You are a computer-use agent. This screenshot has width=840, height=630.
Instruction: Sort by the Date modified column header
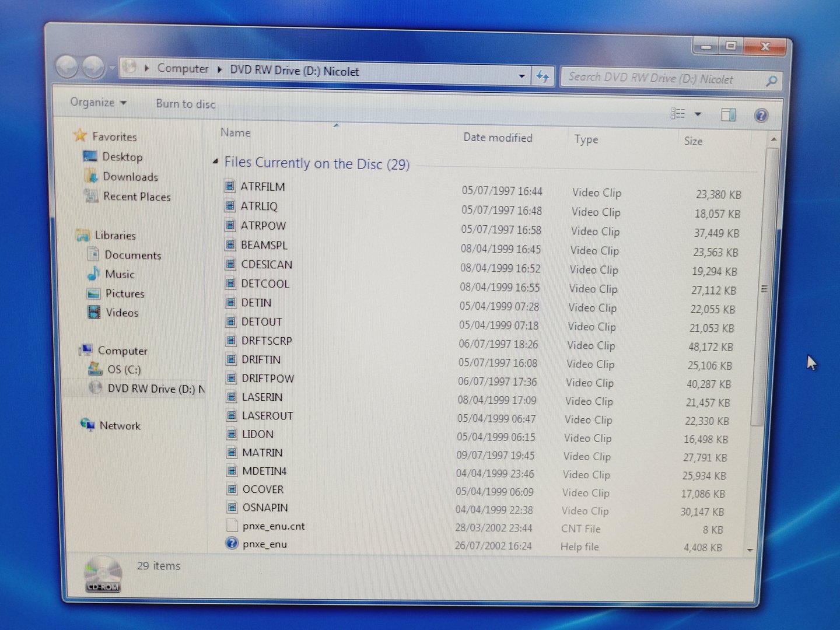(498, 138)
